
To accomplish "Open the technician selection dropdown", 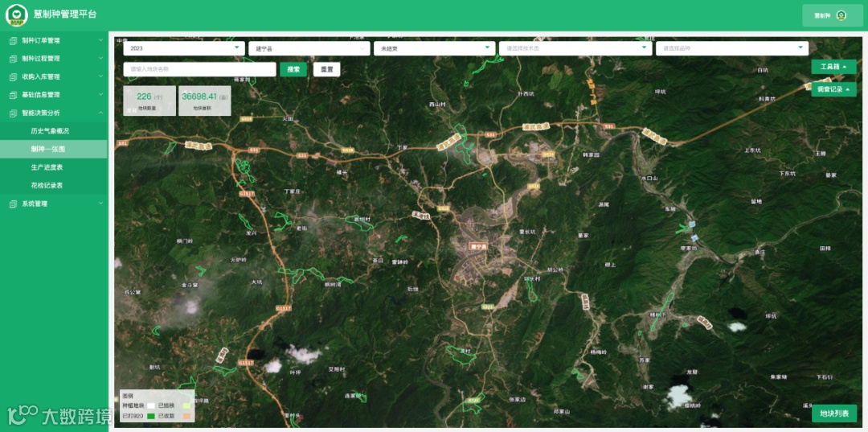I will click(x=575, y=49).
